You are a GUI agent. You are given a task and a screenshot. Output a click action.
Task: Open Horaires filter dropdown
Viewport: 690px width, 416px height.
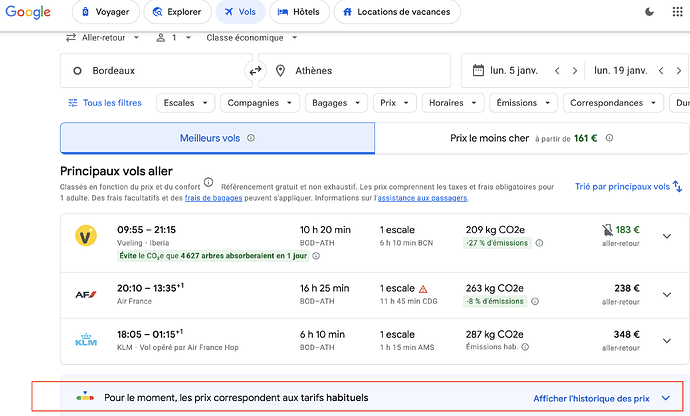(453, 103)
